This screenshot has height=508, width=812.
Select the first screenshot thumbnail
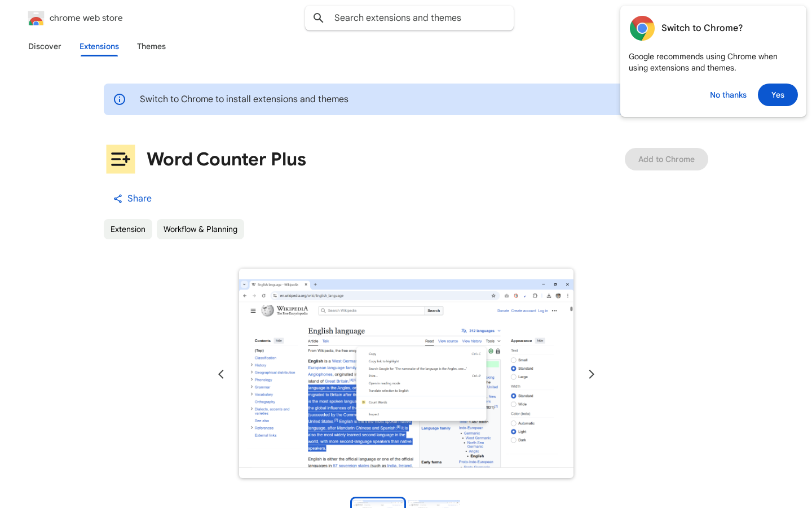click(378, 503)
